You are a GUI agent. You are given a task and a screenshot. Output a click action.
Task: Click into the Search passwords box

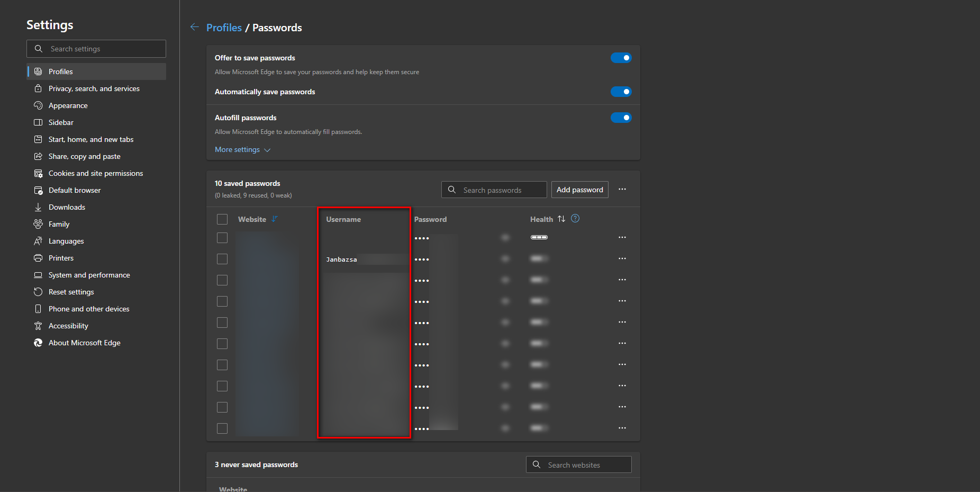(494, 190)
